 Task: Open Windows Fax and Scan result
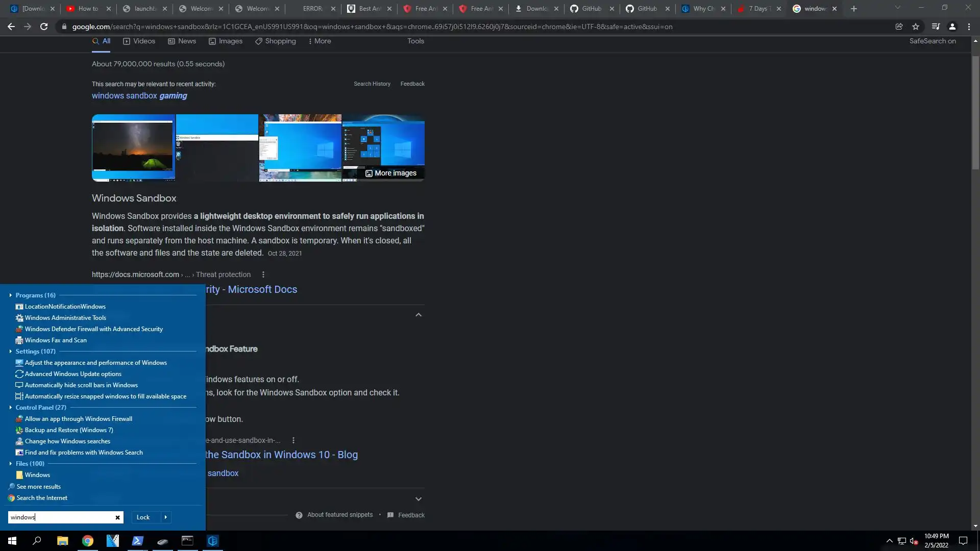coord(56,340)
